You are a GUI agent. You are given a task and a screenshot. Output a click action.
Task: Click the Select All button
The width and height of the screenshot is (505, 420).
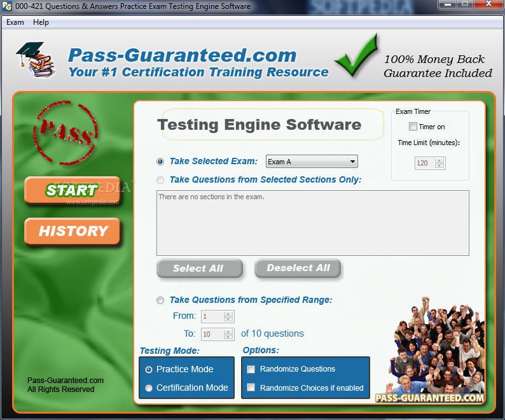click(199, 268)
